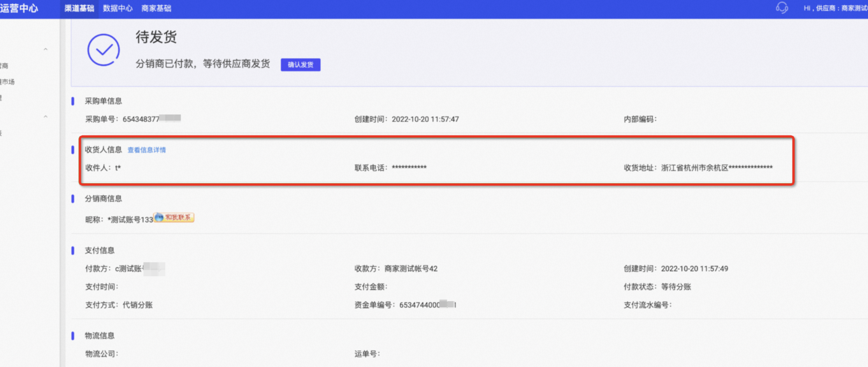Screen dimensions: 868x367
Task: Click the 支付方式 代销分账 value
Action: tap(137, 305)
